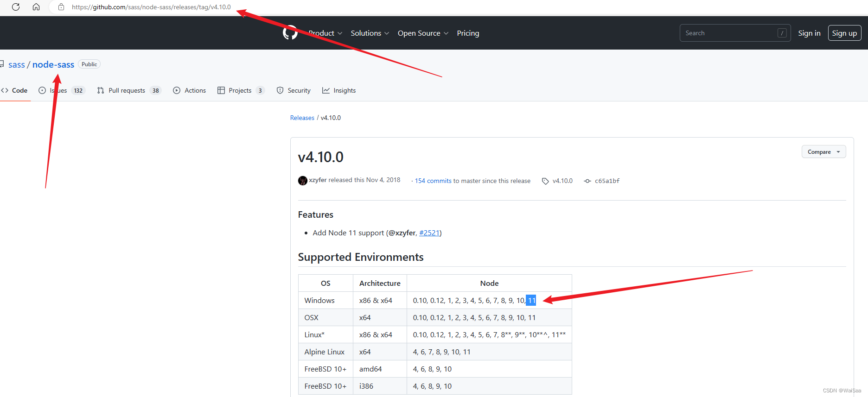Click the Security shield icon
868x397 pixels.
coord(280,90)
